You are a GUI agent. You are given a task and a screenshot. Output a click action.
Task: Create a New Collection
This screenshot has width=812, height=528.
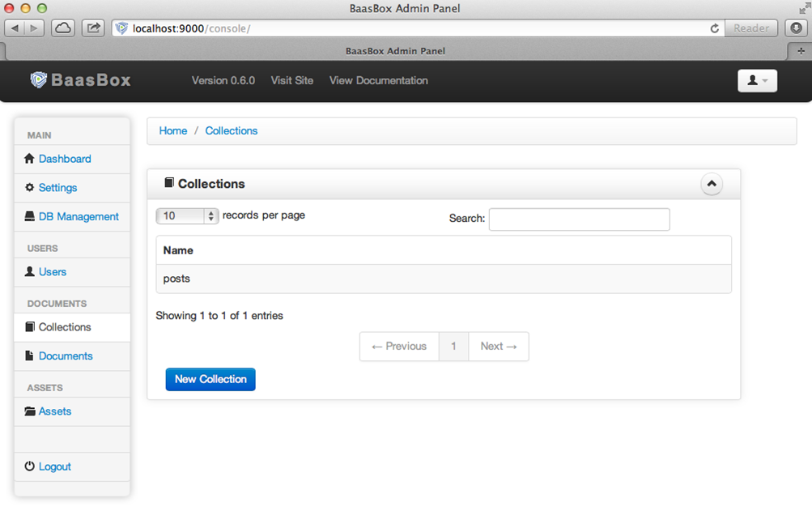[210, 379]
